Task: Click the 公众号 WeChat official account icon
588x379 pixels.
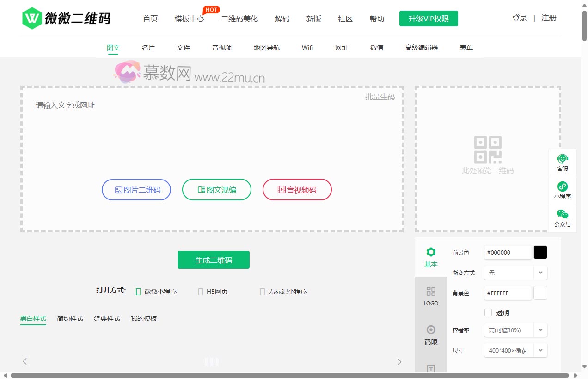Action: click(562, 218)
